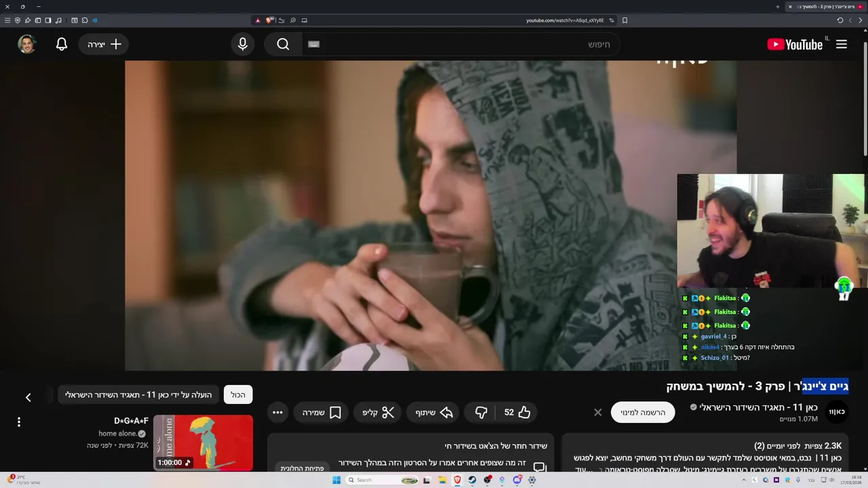Open browser main menu hamburger icon
868x488 pixels.
click(7, 20)
